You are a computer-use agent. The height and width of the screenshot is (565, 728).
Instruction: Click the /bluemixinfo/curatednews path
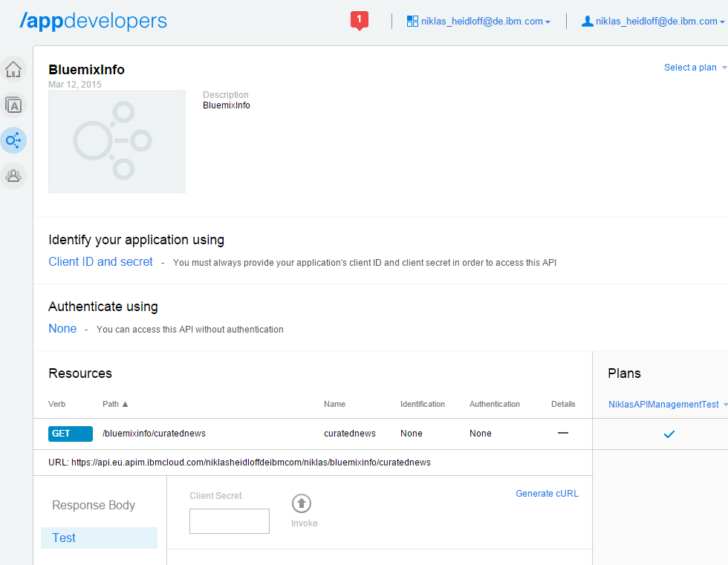pyautogui.click(x=155, y=434)
